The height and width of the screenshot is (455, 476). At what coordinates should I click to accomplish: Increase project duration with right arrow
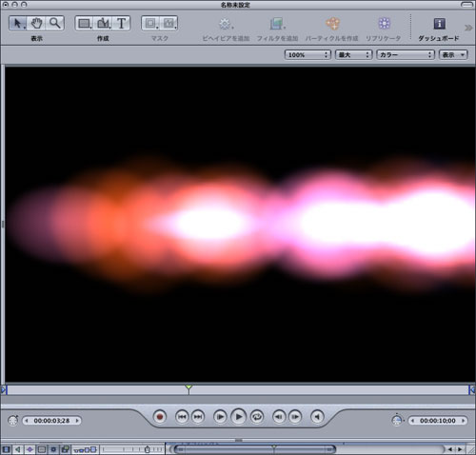tap(464, 421)
